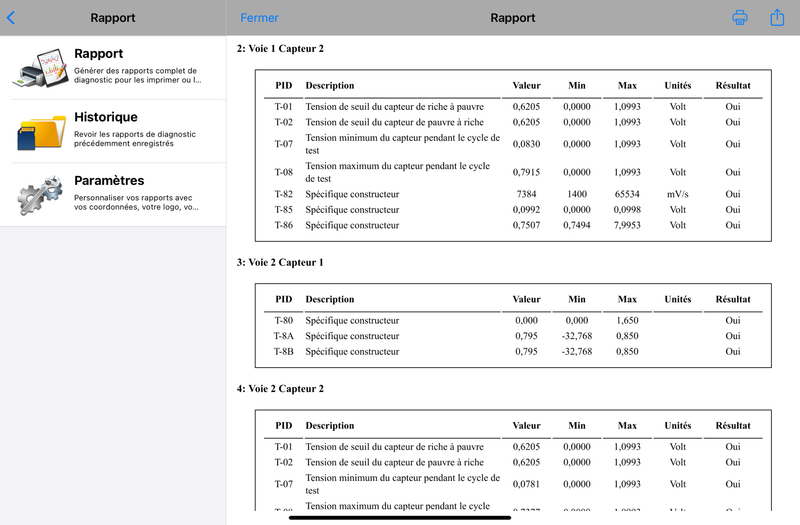Select the Voie 1 Capteur 2 heading

click(280, 48)
